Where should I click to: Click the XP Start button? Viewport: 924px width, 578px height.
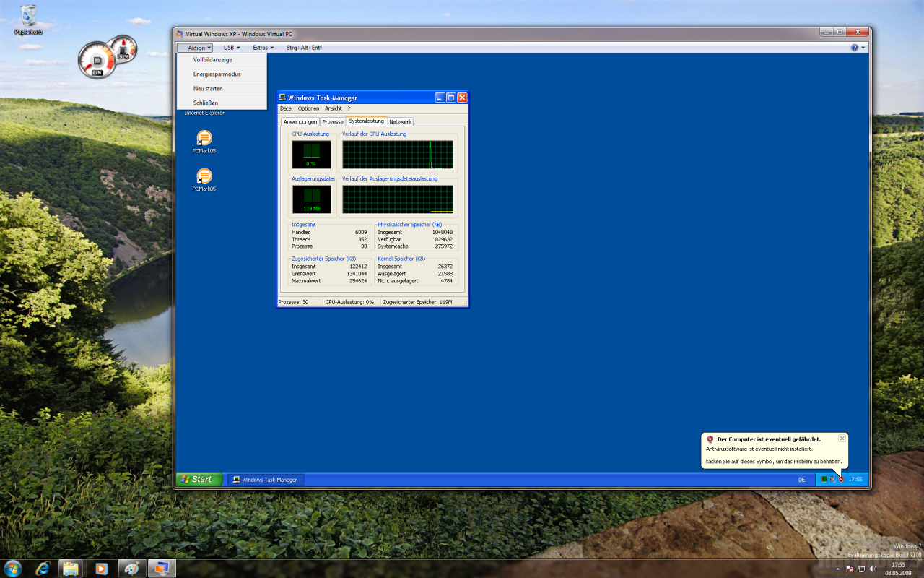tap(199, 479)
